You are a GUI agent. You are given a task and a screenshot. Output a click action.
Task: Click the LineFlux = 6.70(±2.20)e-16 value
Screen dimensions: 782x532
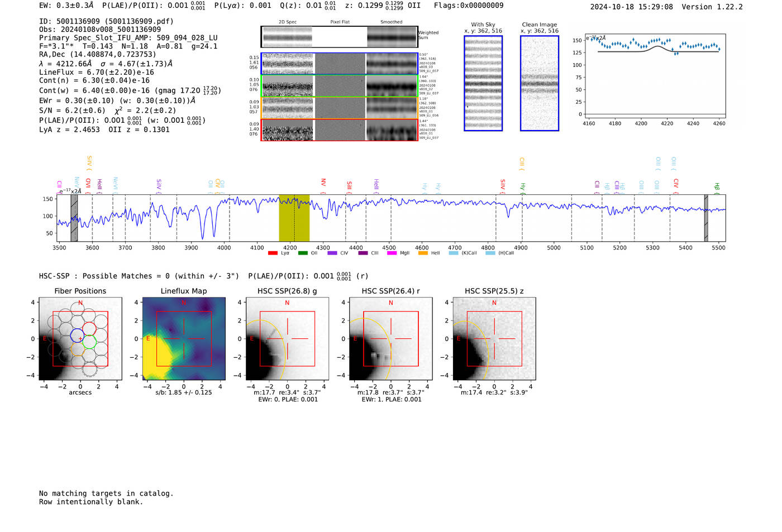[97, 72]
